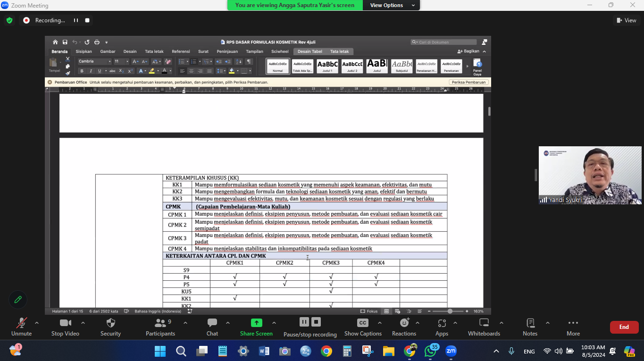Expand the View Options dropdown

(x=393, y=5)
